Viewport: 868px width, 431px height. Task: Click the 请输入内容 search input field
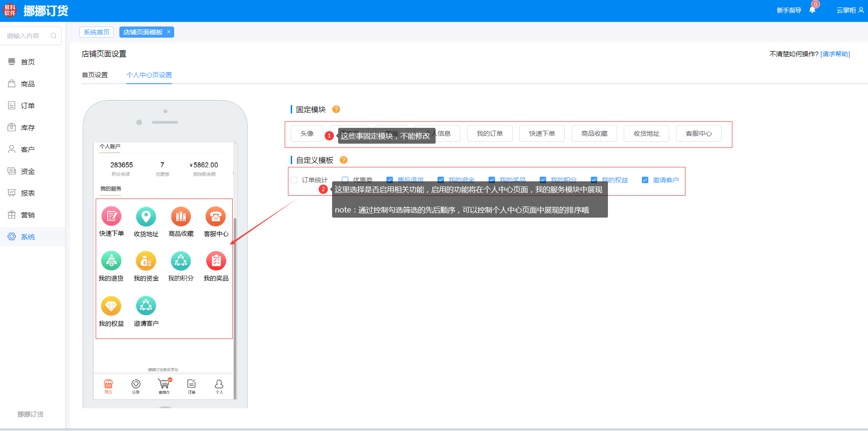coord(26,36)
